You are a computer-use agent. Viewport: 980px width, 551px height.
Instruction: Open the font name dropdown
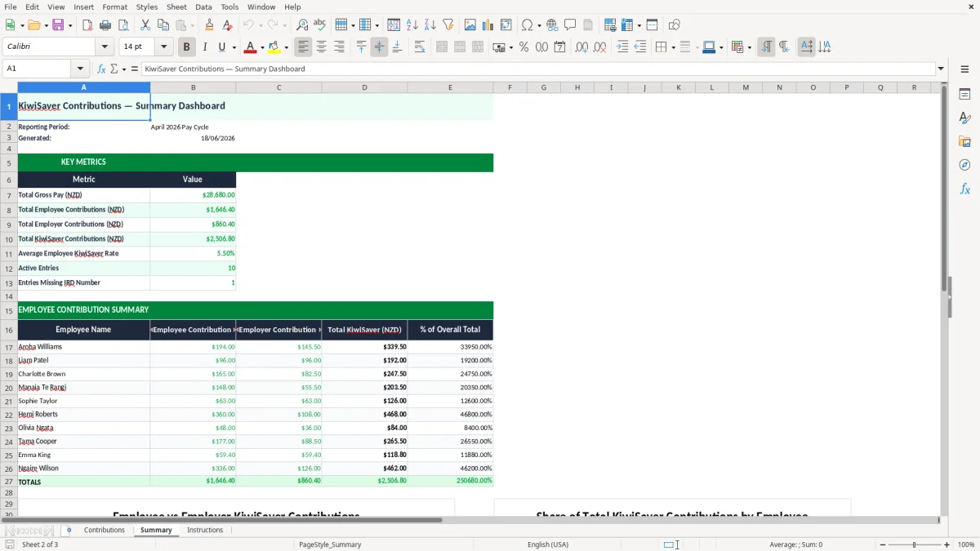tap(105, 47)
